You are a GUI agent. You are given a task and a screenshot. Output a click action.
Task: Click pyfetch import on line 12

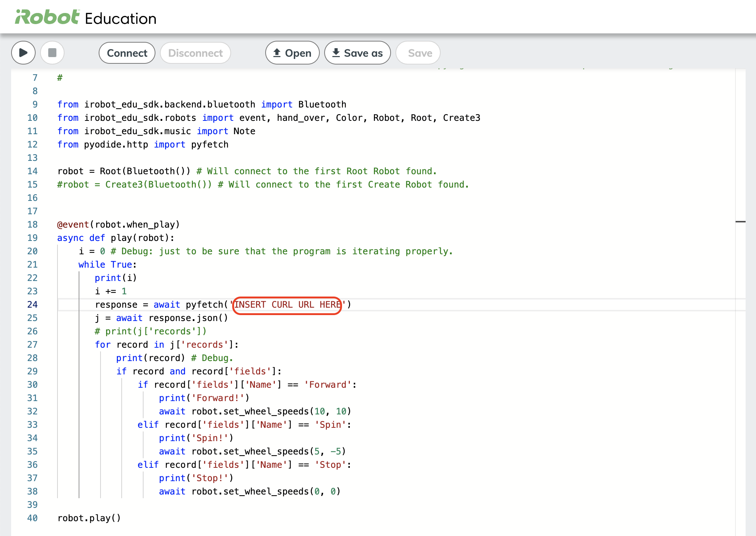pyautogui.click(x=210, y=145)
